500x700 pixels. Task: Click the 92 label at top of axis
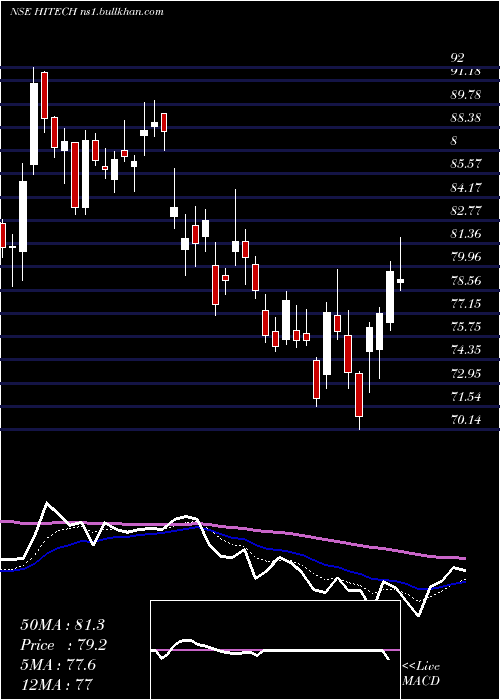[x=458, y=58]
